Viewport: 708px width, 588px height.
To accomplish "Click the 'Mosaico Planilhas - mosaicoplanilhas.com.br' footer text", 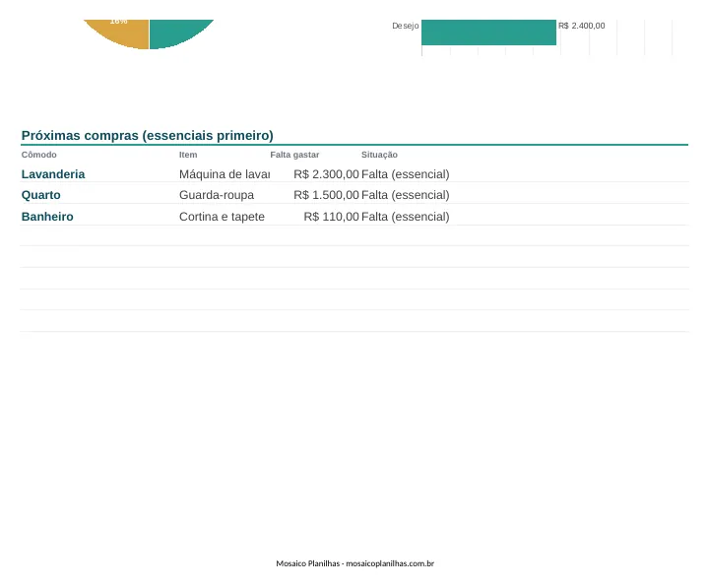I will tap(354, 563).
